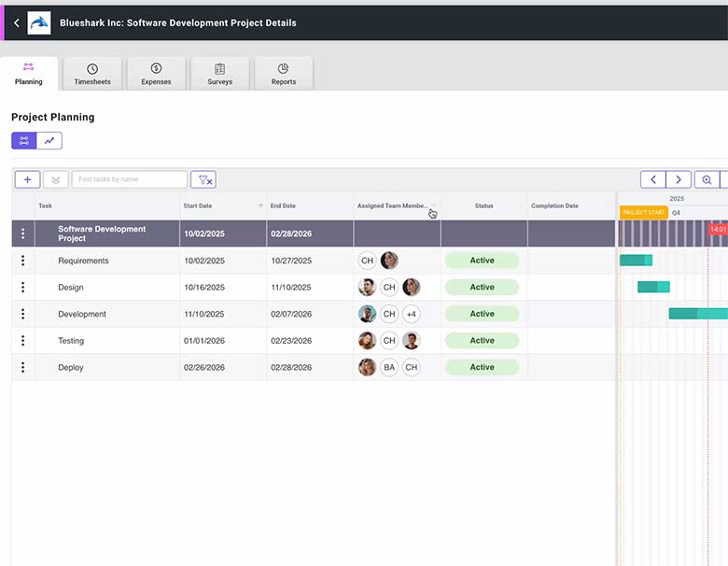Move Gantt timeline to previous period
728x566 pixels.
pyautogui.click(x=653, y=179)
